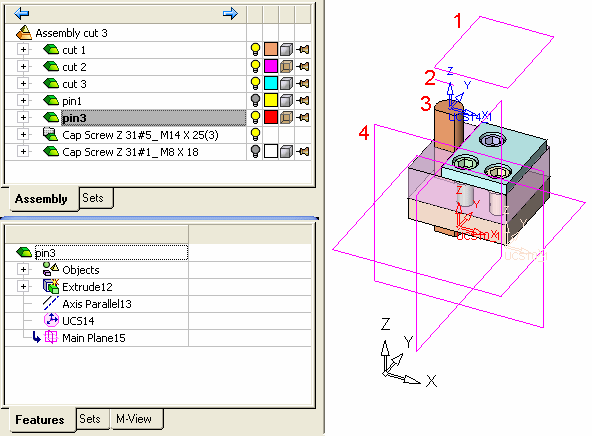Show Cap Screw M8 X 18 via gray bulb
The width and height of the screenshot is (592, 436).
coord(256,151)
